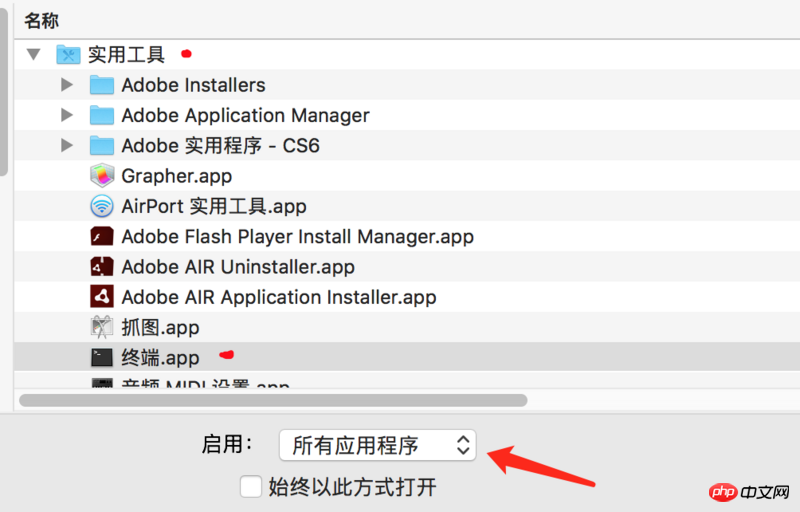Viewport: 800px width, 512px height.
Task: Sort by the 名称 column header
Action: pos(41,21)
